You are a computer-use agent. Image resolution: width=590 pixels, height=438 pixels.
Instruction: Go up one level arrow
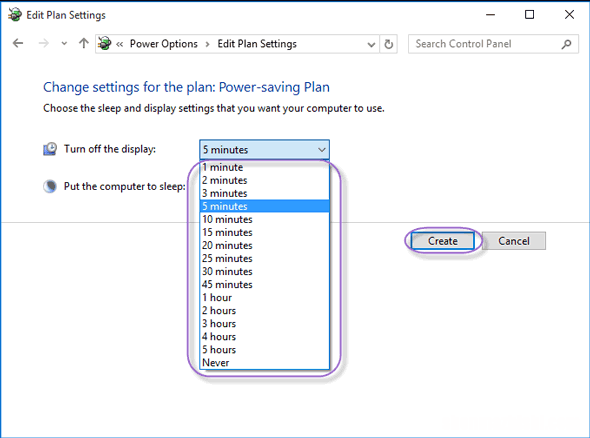[84, 43]
